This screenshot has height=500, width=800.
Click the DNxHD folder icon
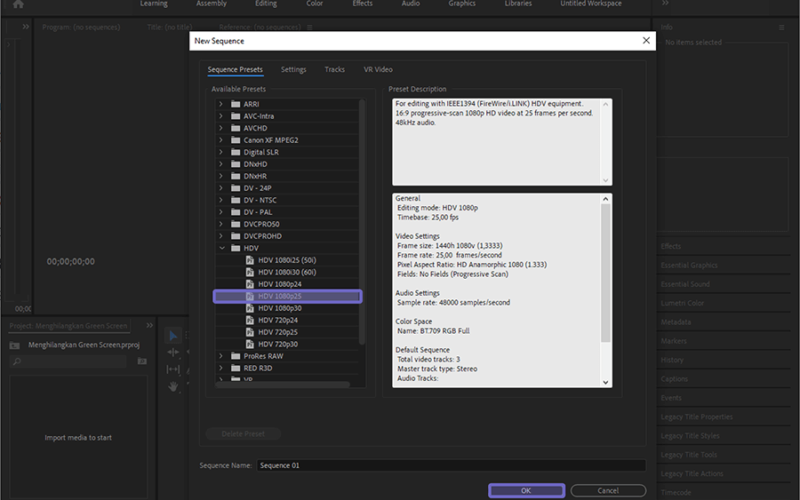(235, 164)
